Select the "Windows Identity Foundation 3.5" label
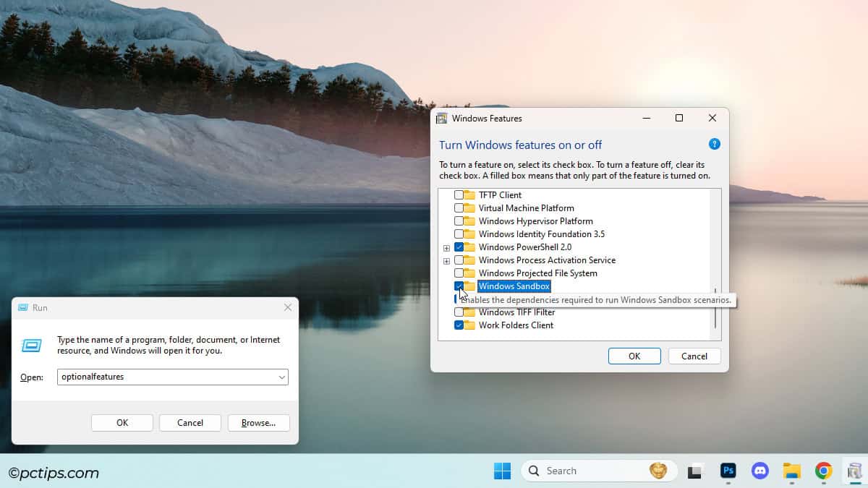Viewport: 868px width, 488px height. click(542, 234)
